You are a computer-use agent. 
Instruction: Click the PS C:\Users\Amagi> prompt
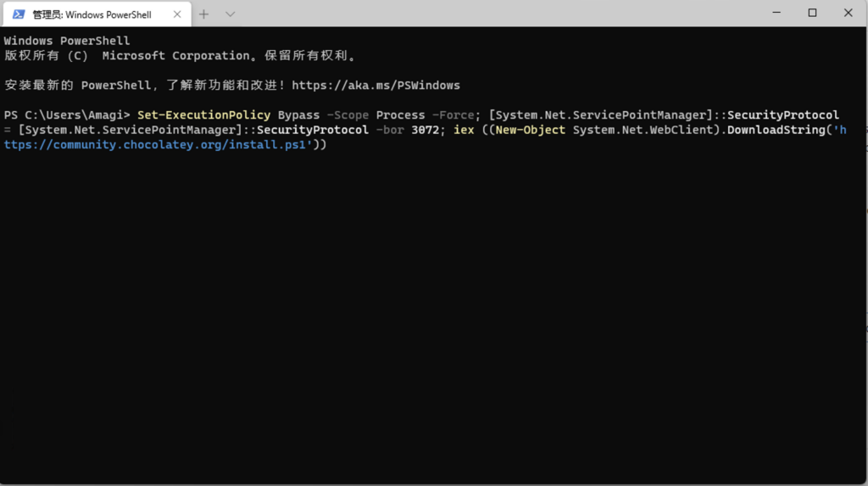tap(67, 115)
